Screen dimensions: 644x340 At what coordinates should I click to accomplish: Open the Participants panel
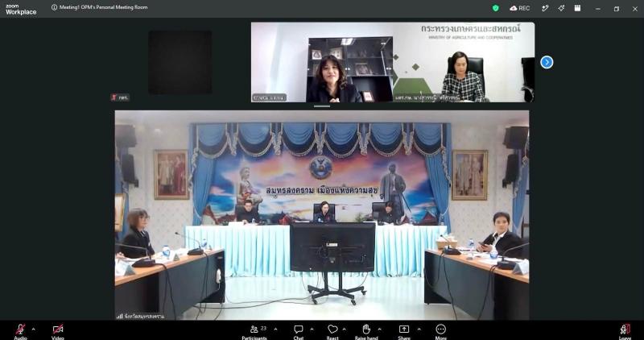[x=254, y=331]
